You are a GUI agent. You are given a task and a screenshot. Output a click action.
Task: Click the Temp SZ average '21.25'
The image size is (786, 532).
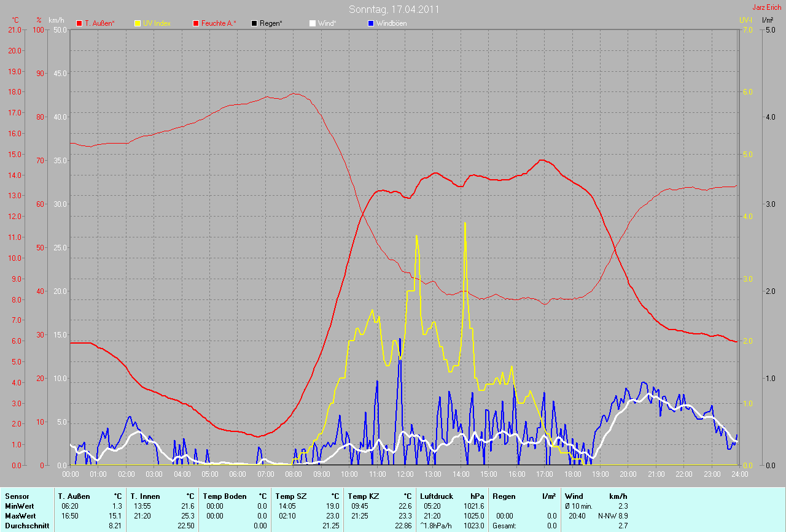pyautogui.click(x=331, y=526)
